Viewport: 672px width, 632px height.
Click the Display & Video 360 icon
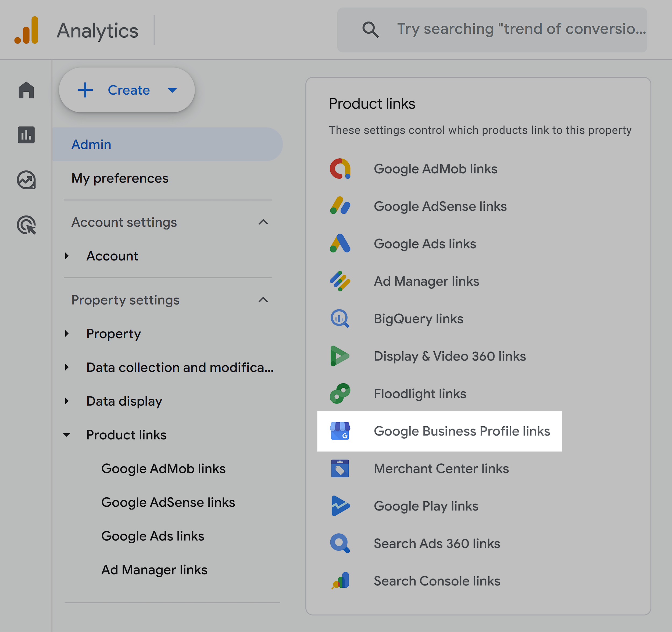(340, 356)
